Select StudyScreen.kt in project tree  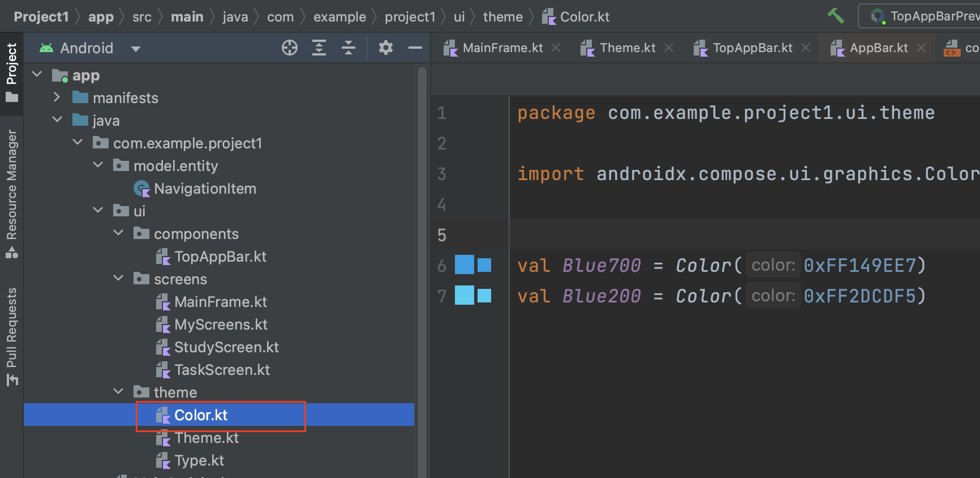pos(226,347)
